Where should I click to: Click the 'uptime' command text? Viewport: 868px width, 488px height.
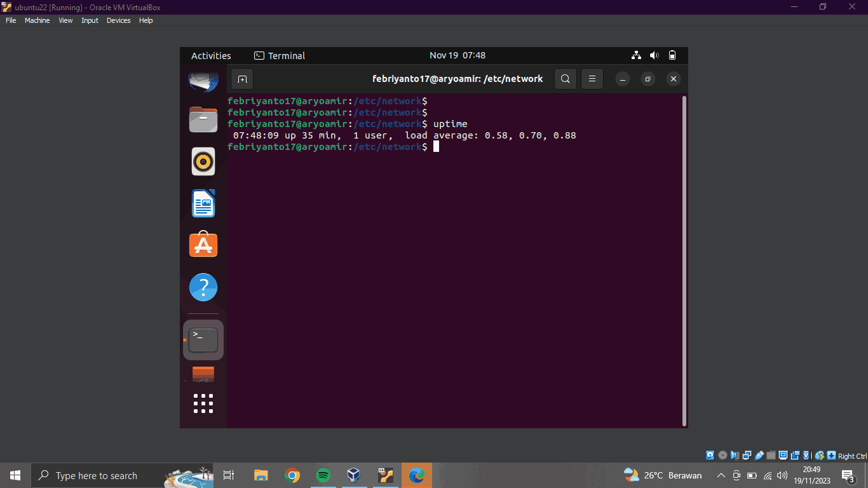pyautogui.click(x=450, y=124)
